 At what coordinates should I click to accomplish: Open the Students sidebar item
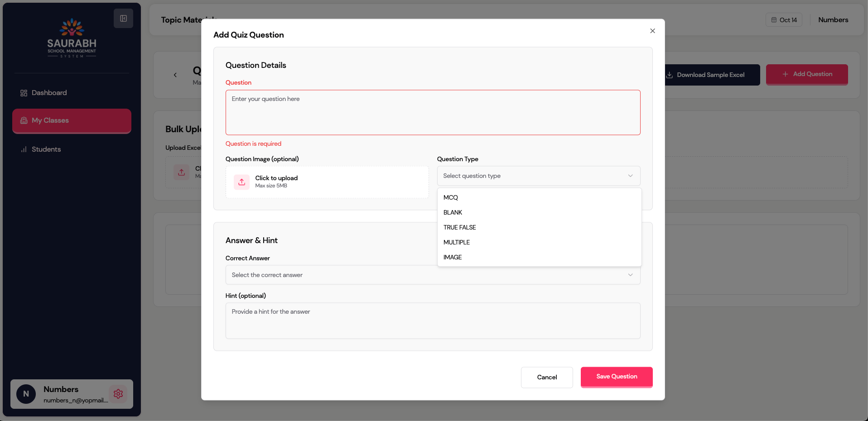pyautogui.click(x=46, y=149)
